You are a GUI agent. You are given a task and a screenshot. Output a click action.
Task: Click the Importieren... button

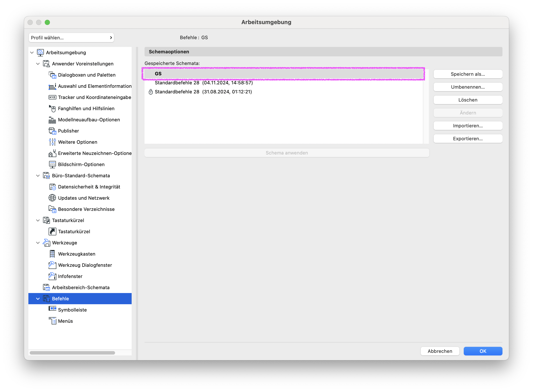(x=468, y=126)
